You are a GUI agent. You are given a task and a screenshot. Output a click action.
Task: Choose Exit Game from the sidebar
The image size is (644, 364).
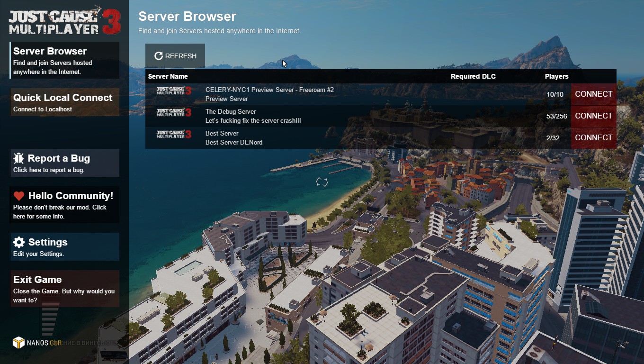65,289
